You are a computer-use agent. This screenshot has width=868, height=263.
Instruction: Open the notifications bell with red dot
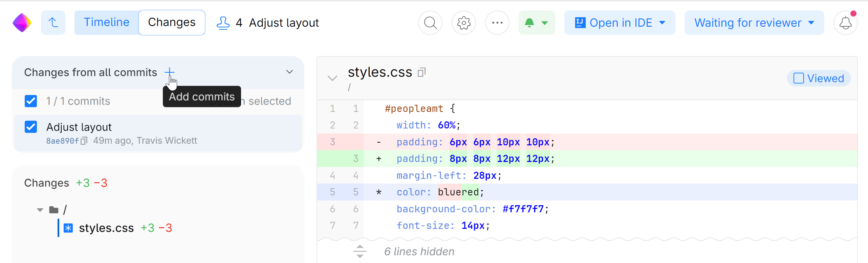845,23
